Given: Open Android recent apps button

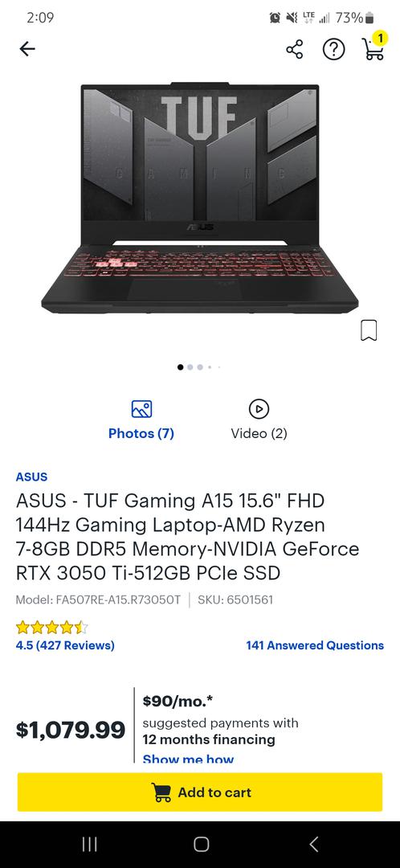Looking at the screenshot, I should (90, 844).
